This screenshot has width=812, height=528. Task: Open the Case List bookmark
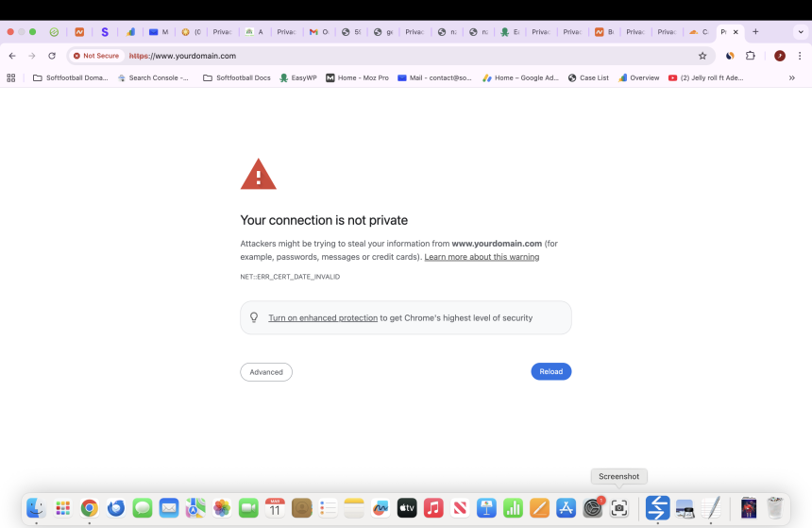click(x=588, y=77)
